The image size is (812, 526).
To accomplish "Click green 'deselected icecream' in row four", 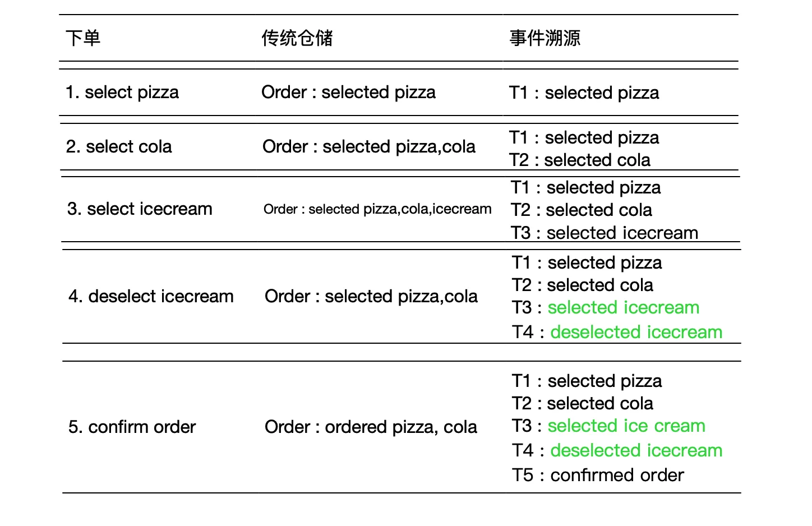I will tap(636, 332).
